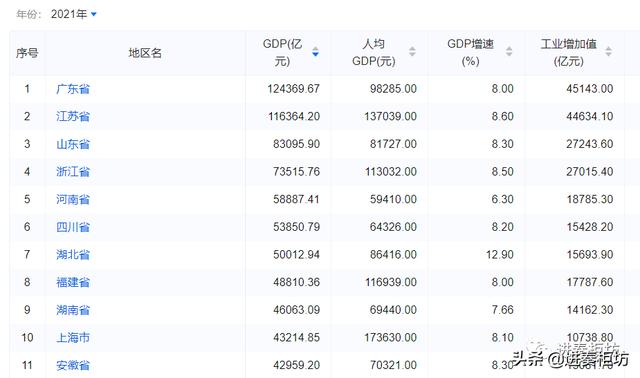The height and width of the screenshot is (378, 640).
Task: Open the 浙江省 link
Action: coord(73,172)
